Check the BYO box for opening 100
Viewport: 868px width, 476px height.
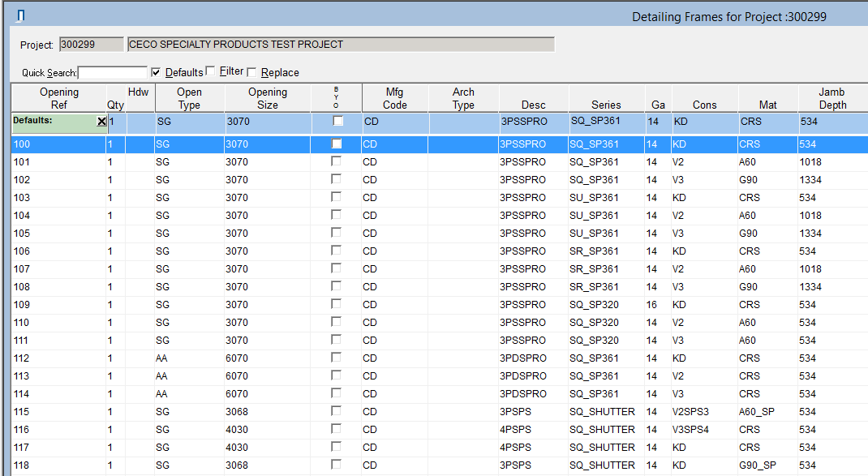point(337,144)
